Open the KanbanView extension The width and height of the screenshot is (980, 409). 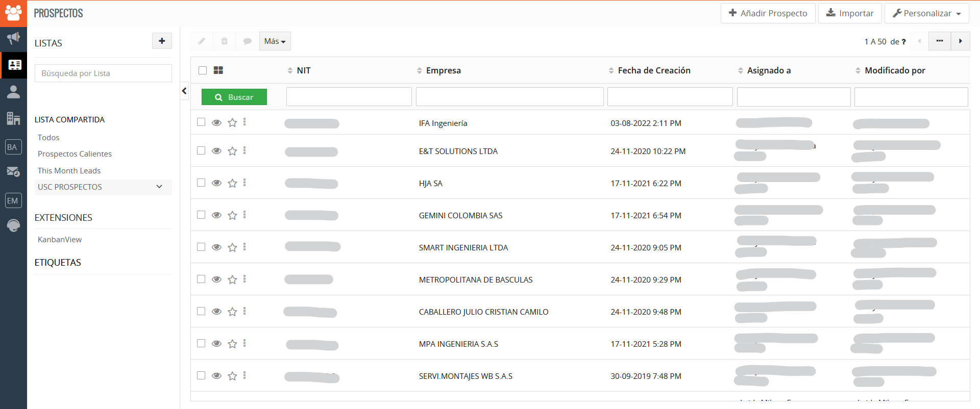60,239
